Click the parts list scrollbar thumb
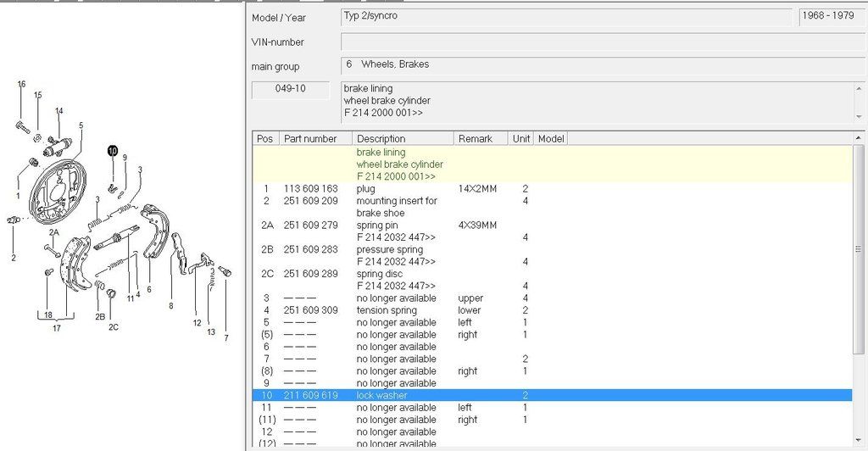868x451 pixels. 858,249
